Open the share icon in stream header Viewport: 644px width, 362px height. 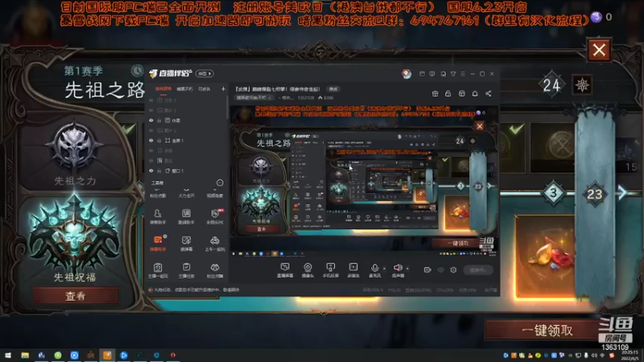pyautogui.click(x=489, y=93)
